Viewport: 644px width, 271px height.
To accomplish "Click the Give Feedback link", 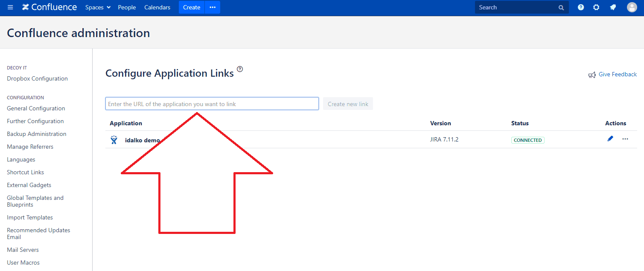I will pos(617,74).
